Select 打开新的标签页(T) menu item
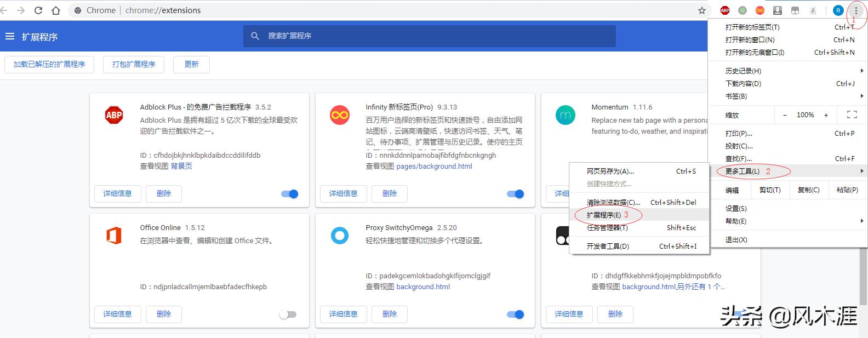This screenshot has height=338, width=868. (789, 27)
